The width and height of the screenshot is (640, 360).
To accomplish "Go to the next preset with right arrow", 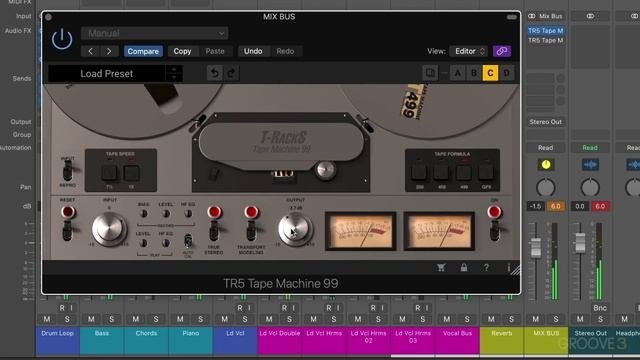I will 109,51.
